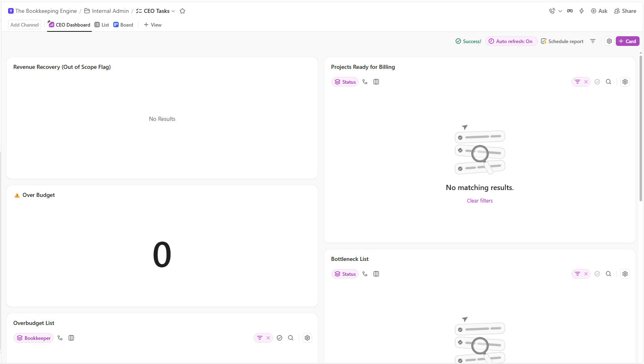The image size is (644, 364).
Task: Click search icon in Projects Ready for Billing
Action: point(609,82)
